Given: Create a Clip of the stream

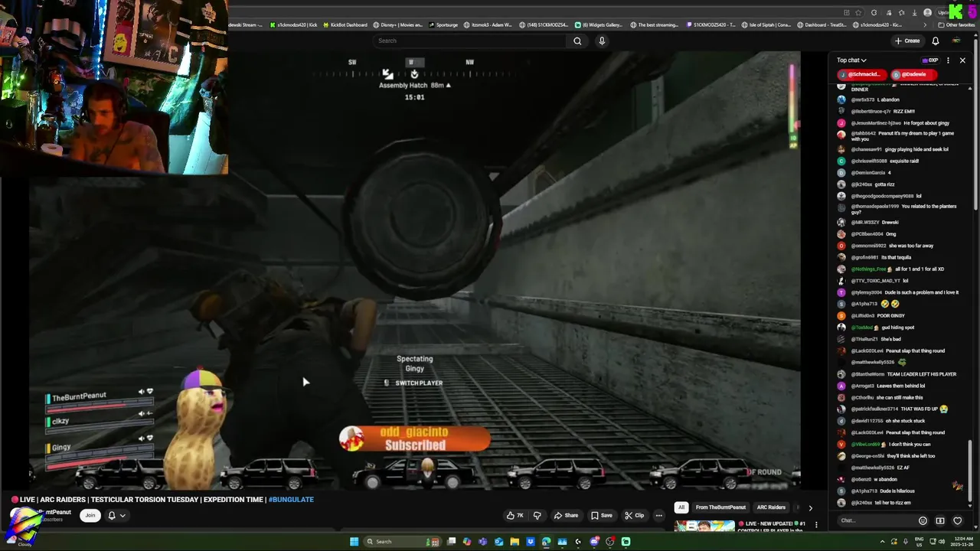Looking at the screenshot, I should [635, 515].
